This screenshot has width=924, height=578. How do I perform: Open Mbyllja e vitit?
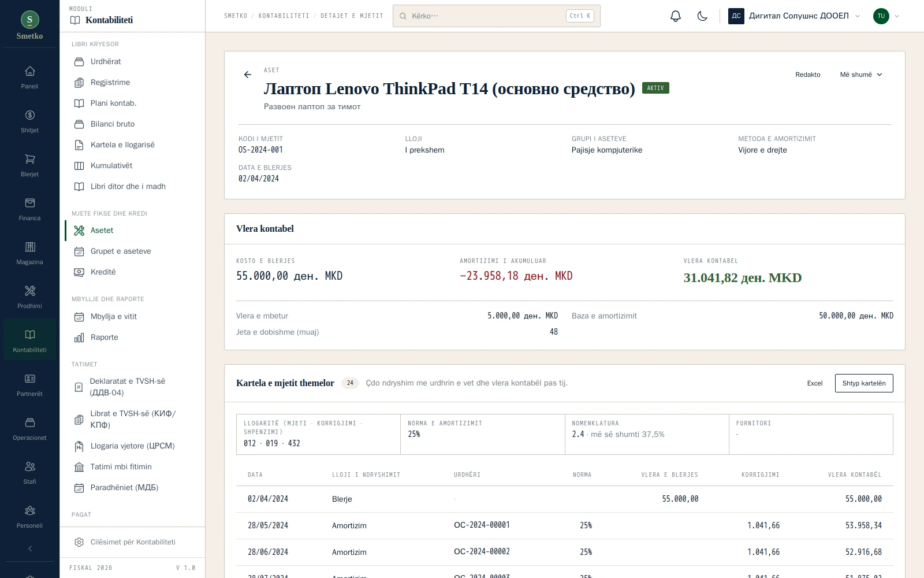tap(132, 316)
